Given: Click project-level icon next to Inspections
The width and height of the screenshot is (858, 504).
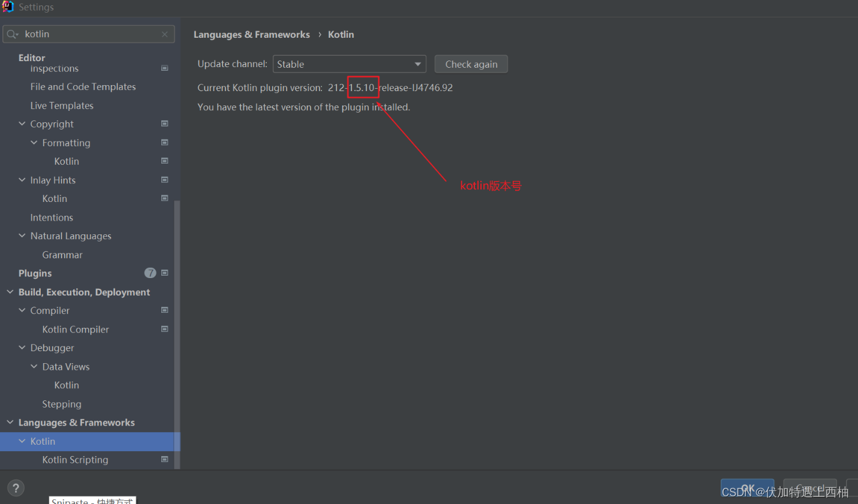Looking at the screenshot, I should click(x=165, y=68).
